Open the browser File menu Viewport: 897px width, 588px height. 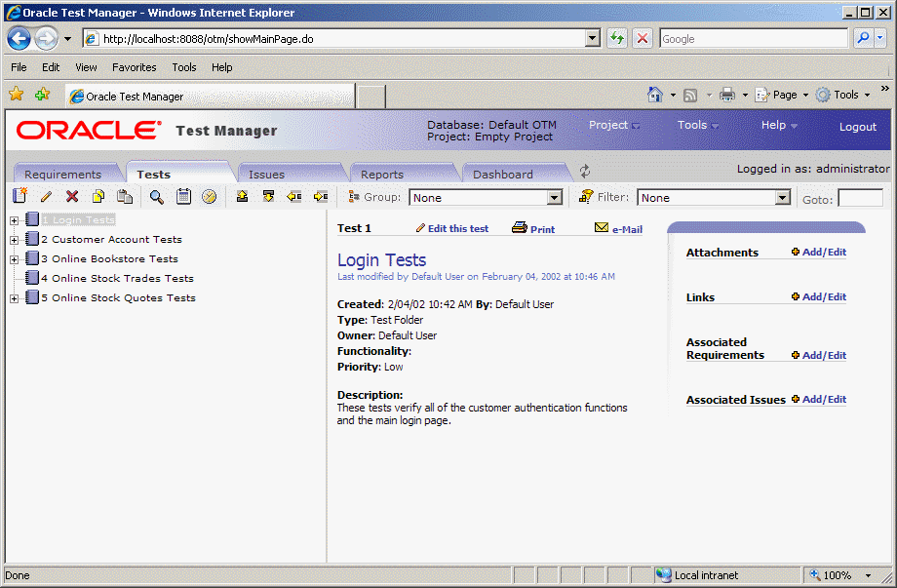point(19,67)
